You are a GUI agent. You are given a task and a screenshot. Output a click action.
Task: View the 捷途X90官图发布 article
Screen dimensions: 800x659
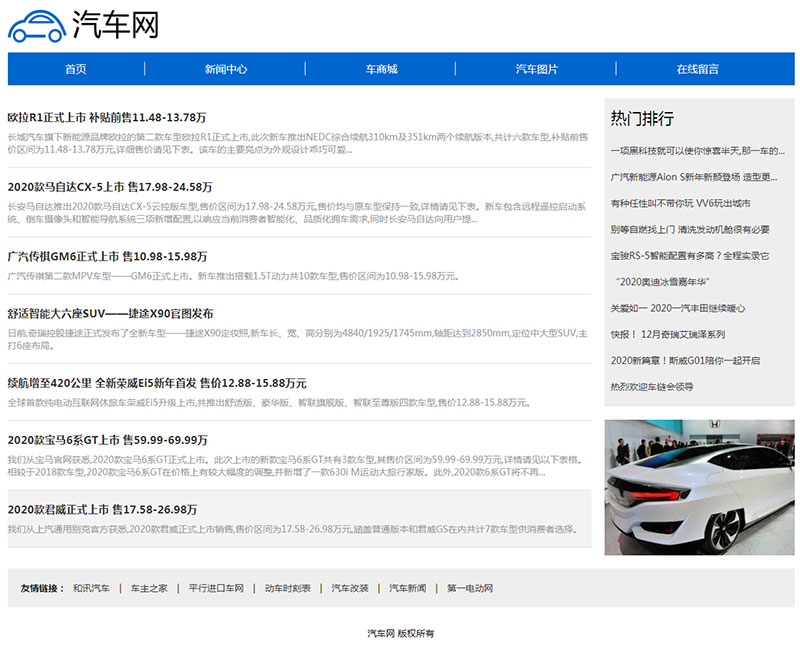pyautogui.click(x=110, y=314)
